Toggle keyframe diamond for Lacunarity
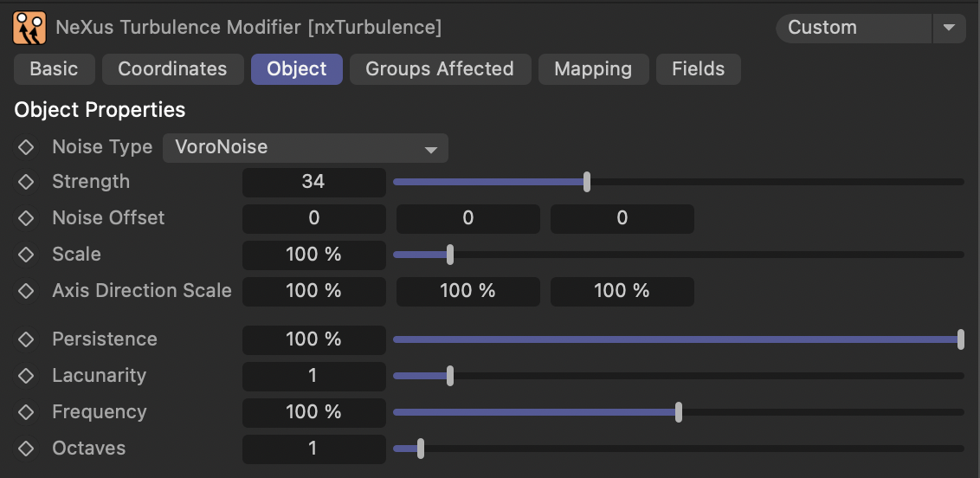Image resolution: width=980 pixels, height=478 pixels. click(26, 376)
